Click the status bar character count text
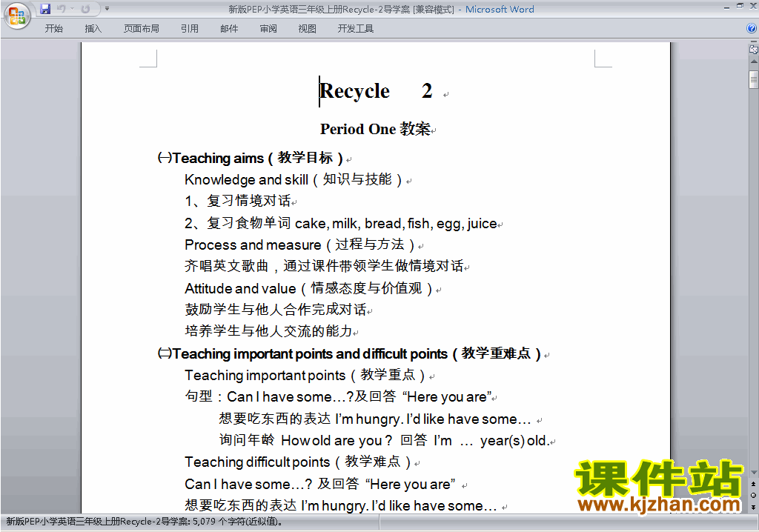 [145, 522]
